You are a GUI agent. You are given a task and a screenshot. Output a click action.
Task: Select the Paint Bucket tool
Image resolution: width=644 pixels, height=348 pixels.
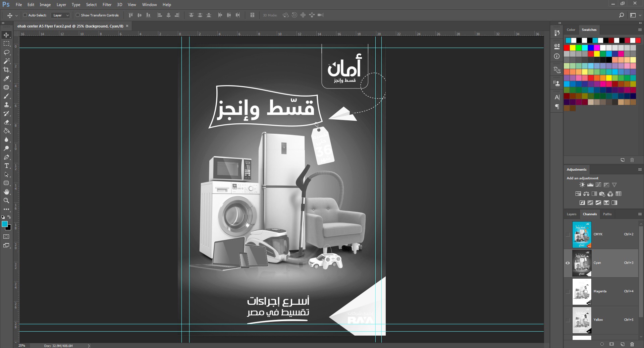(x=6, y=131)
